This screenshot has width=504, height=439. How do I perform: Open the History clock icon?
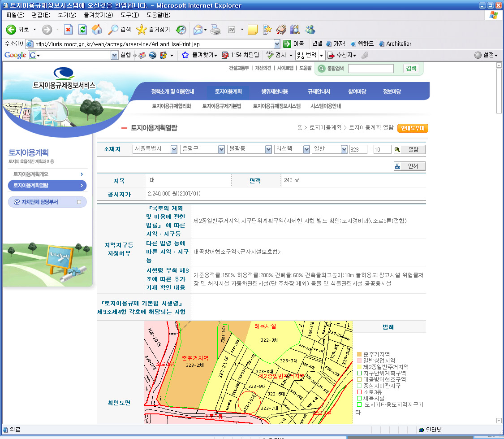pyautogui.click(x=181, y=30)
